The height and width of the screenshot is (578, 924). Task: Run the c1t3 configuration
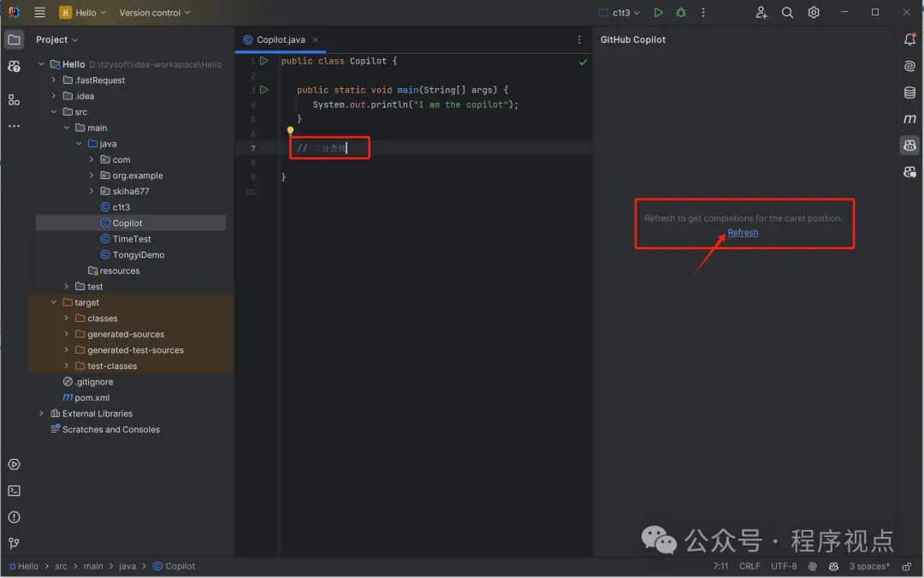[x=658, y=12]
